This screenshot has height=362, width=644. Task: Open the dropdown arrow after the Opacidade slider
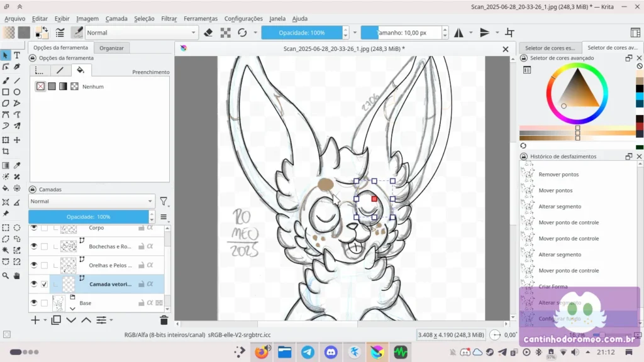[x=355, y=33]
